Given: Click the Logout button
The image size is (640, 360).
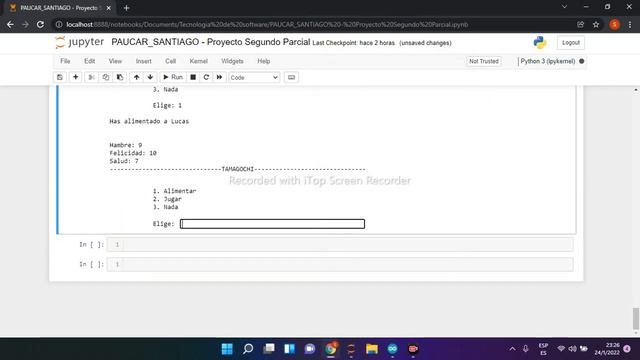Looking at the screenshot, I should (x=571, y=42).
